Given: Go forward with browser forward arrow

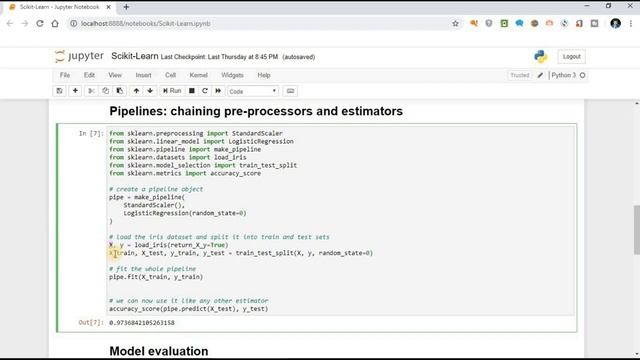Looking at the screenshot, I should tap(25, 24).
